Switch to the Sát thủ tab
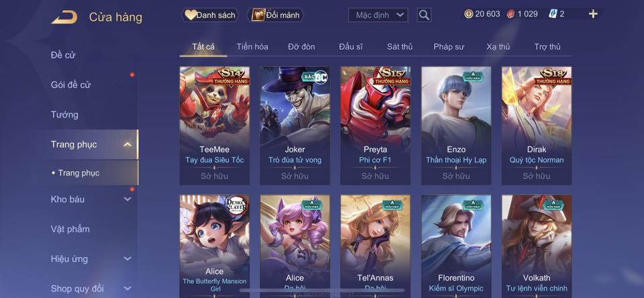Viewport: 644px width, 298px height. tap(399, 47)
